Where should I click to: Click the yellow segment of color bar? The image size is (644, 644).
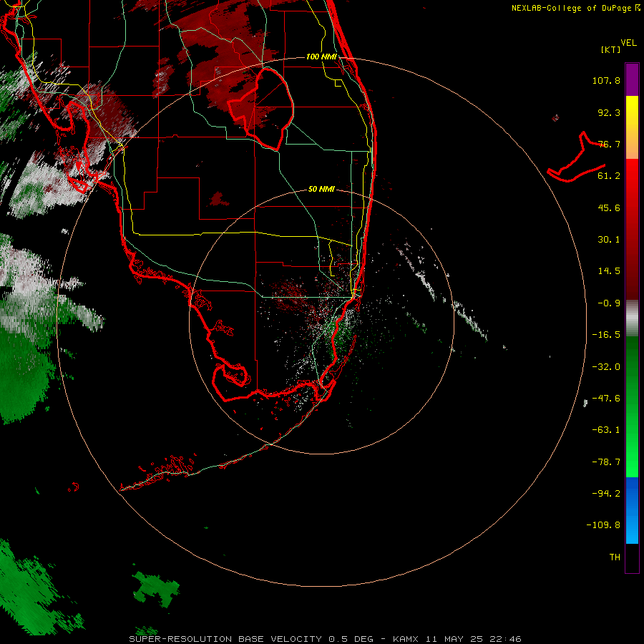pos(632,119)
